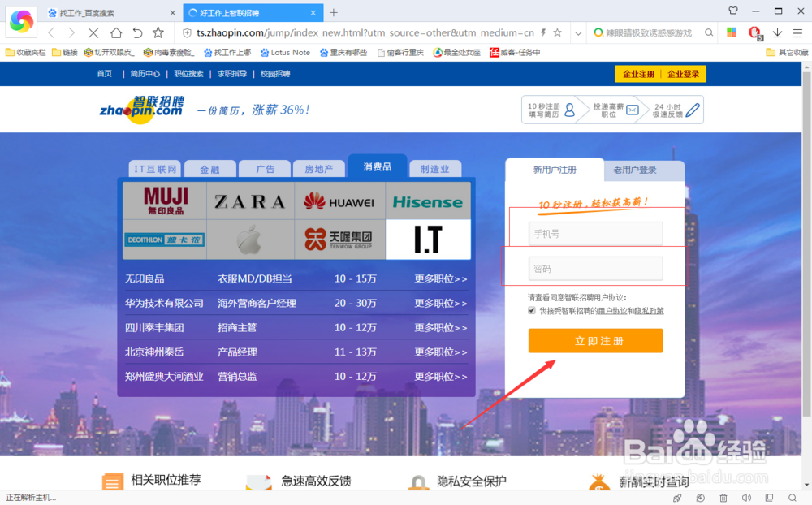The width and height of the screenshot is (812, 505).
Task: Click the trash icon in status bar
Action: click(723, 498)
